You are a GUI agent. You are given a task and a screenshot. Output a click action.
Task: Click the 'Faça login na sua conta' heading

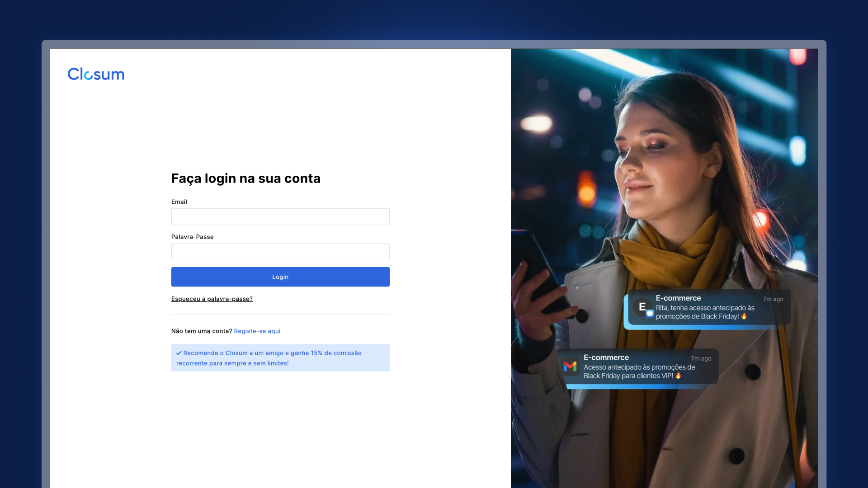(x=246, y=178)
